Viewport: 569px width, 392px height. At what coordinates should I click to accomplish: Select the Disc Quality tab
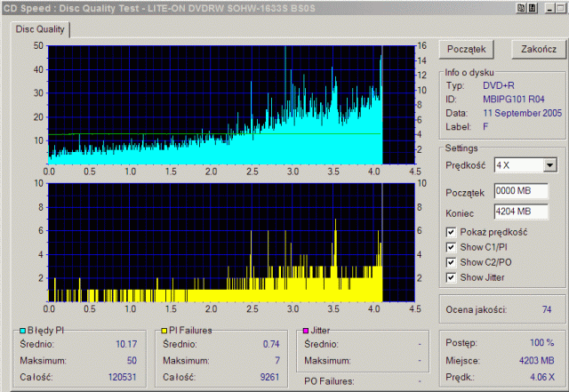(x=40, y=29)
